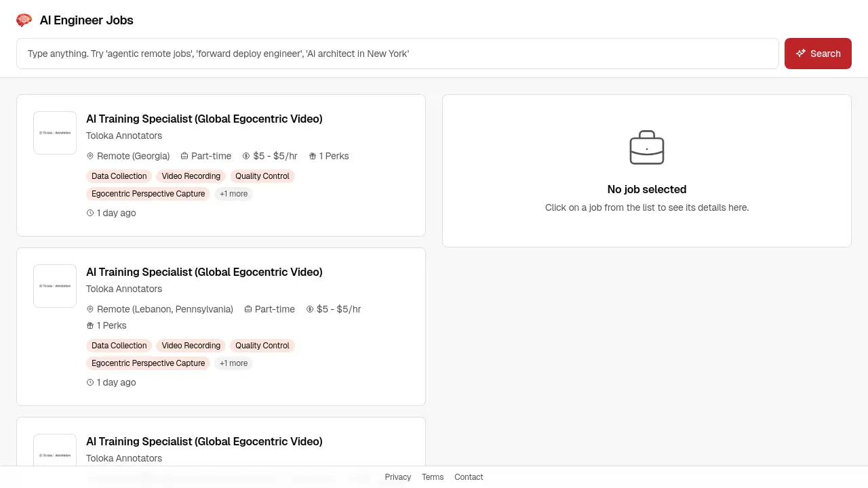Select Quality Control tag on Lebanon job card

click(262, 346)
